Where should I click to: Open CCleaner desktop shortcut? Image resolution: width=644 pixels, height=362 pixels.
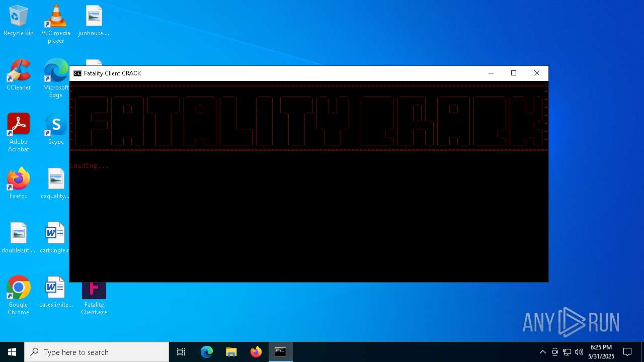click(19, 75)
